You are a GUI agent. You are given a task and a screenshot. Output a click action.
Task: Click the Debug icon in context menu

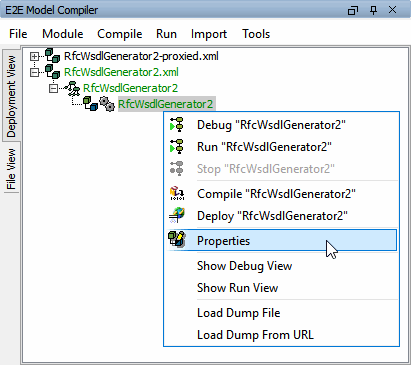(177, 125)
